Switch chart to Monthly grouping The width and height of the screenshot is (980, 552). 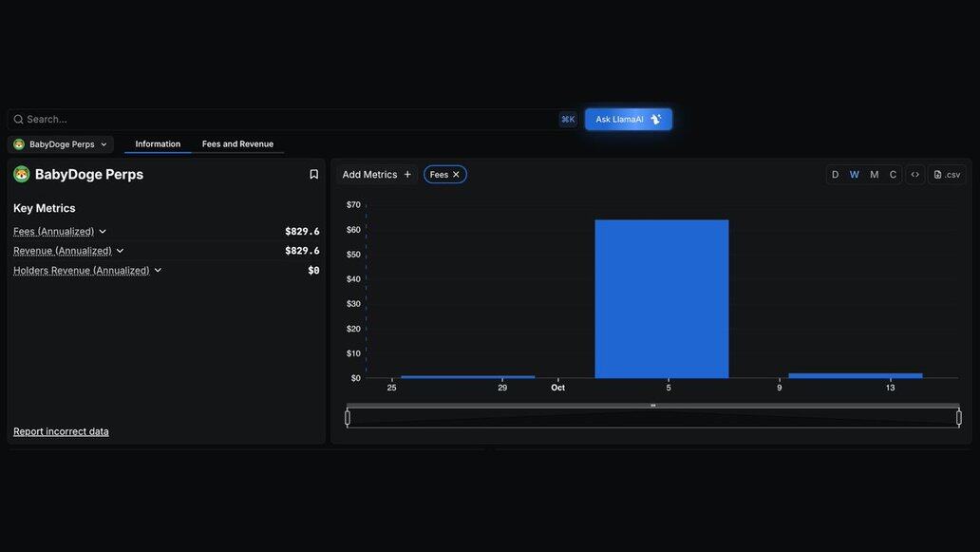(874, 175)
